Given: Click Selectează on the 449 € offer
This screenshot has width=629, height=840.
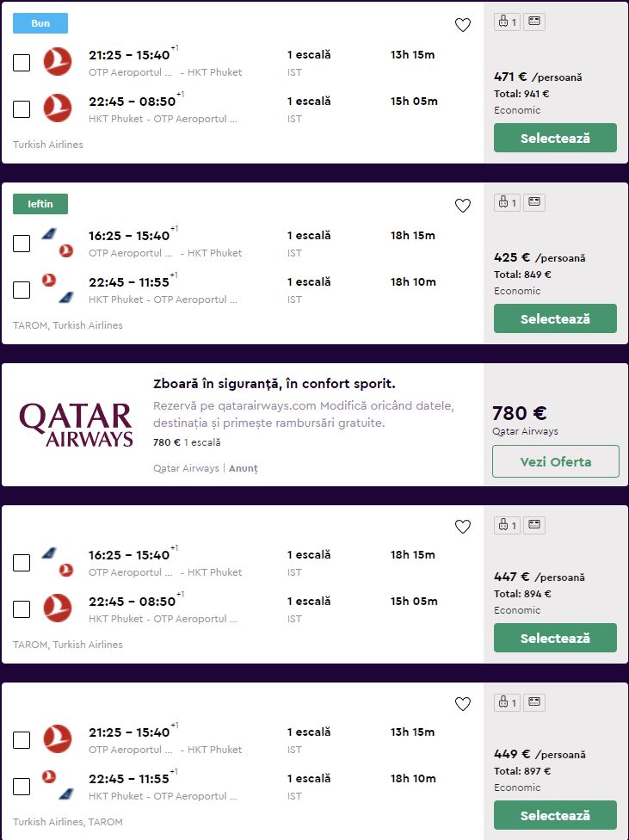Looking at the screenshot, I should (x=555, y=815).
